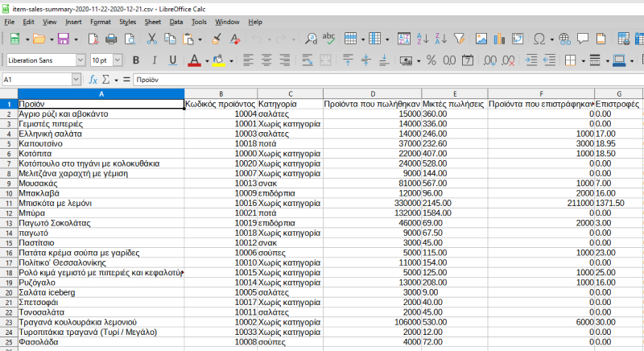The image size is (644, 351).
Task: Format cells as percent
Action: pyautogui.click(x=431, y=60)
